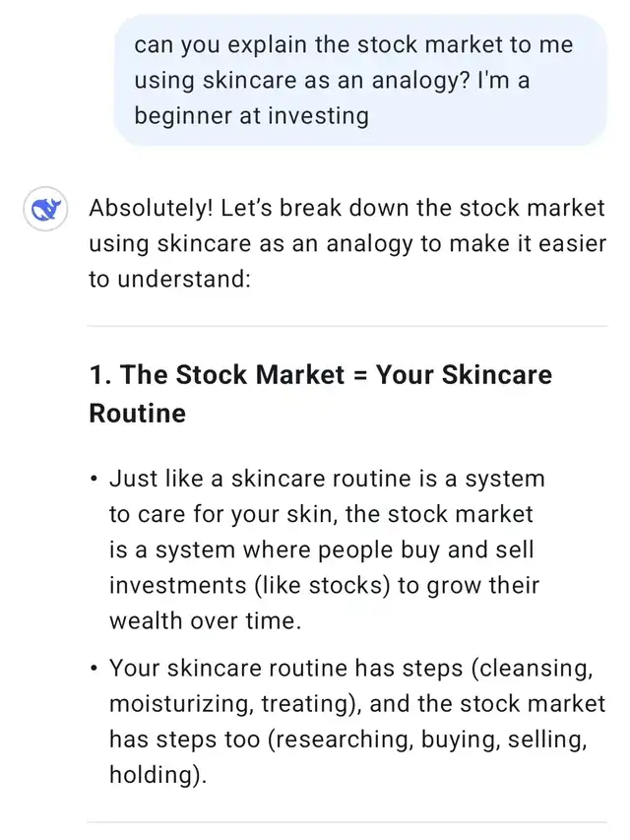Click the phrase "(like stocks)" in the first bullet
The height and width of the screenshot is (840, 630).
click(323, 586)
